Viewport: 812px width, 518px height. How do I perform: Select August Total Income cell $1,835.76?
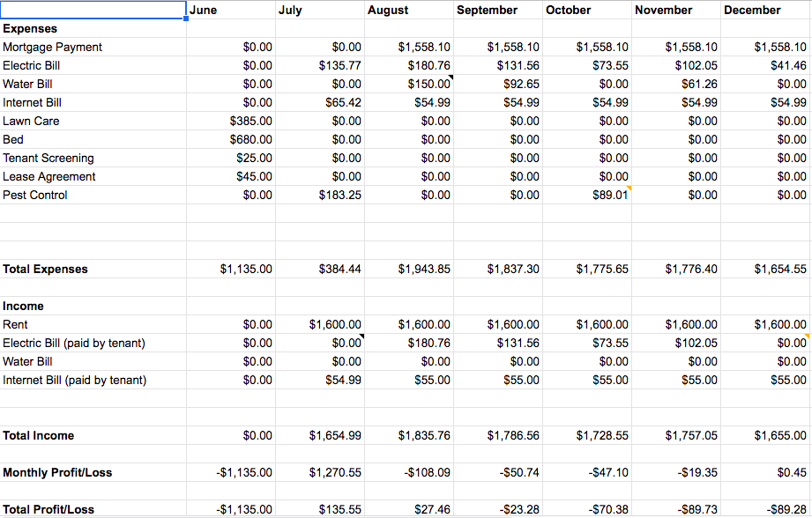409,436
